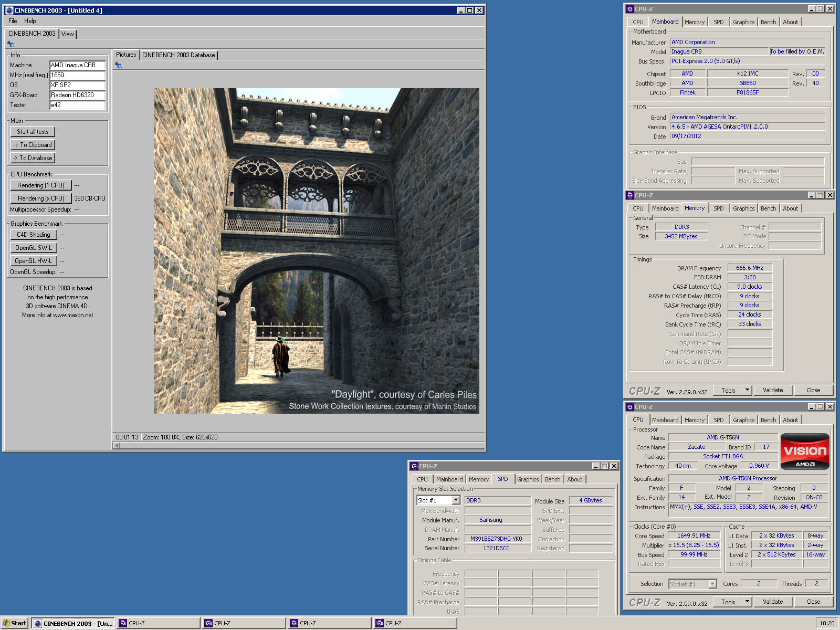Click the 'To be filled by O.E.M.' model field

[797, 51]
